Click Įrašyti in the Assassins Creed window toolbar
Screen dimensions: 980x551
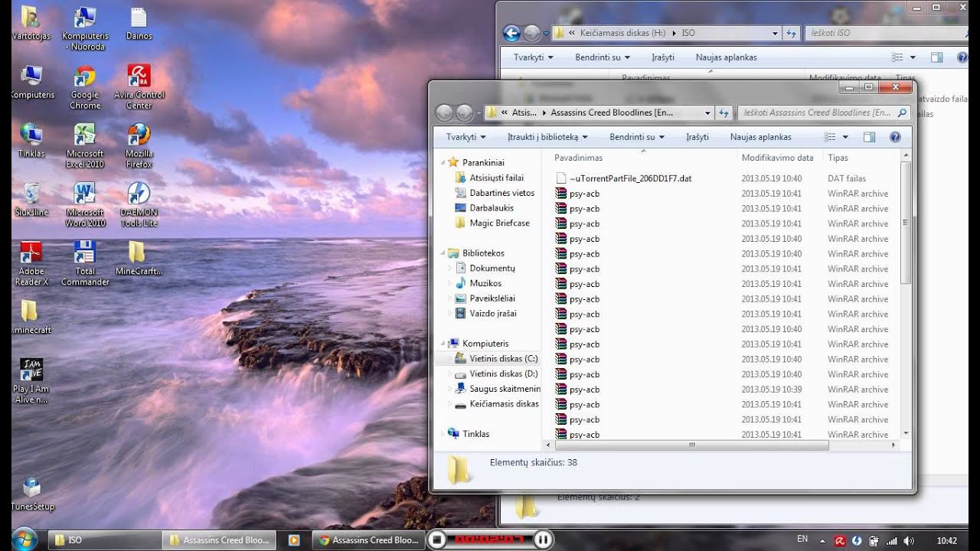pos(697,137)
